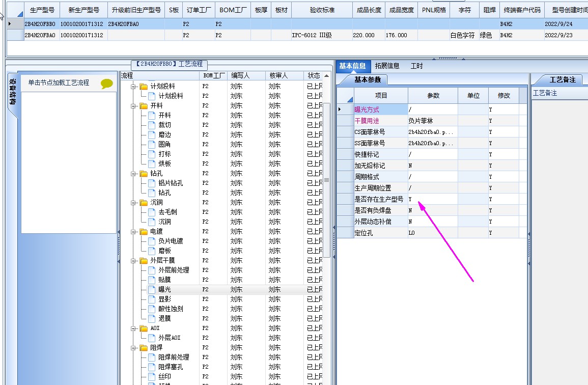Screen dimensions: 588x385
Task: Select the 基本参数 sub-tab
Action: [x=368, y=79]
